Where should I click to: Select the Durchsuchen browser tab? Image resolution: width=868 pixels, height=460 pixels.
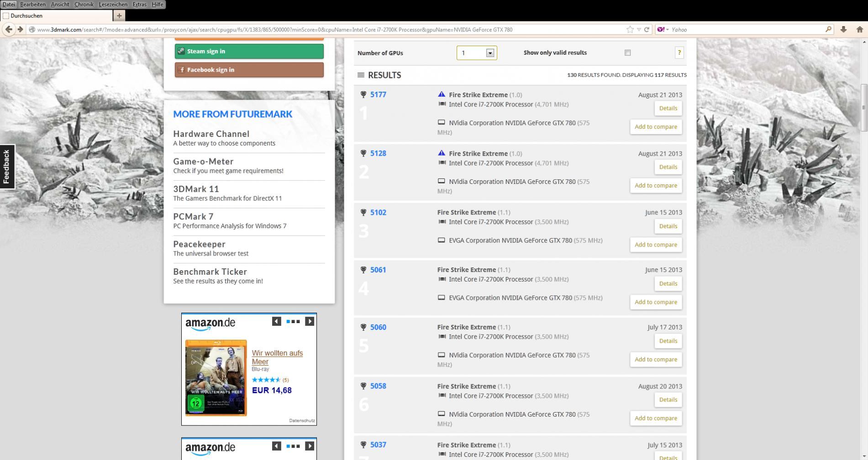point(57,16)
